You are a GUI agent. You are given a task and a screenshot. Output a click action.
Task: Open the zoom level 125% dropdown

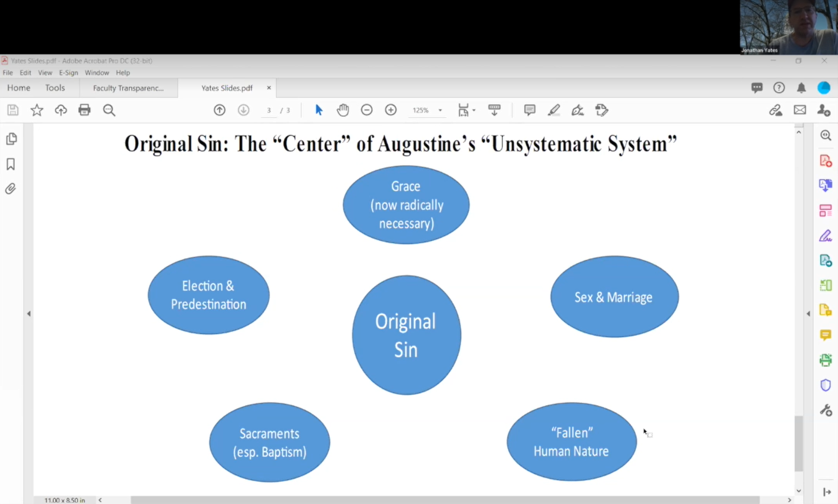pyautogui.click(x=440, y=110)
